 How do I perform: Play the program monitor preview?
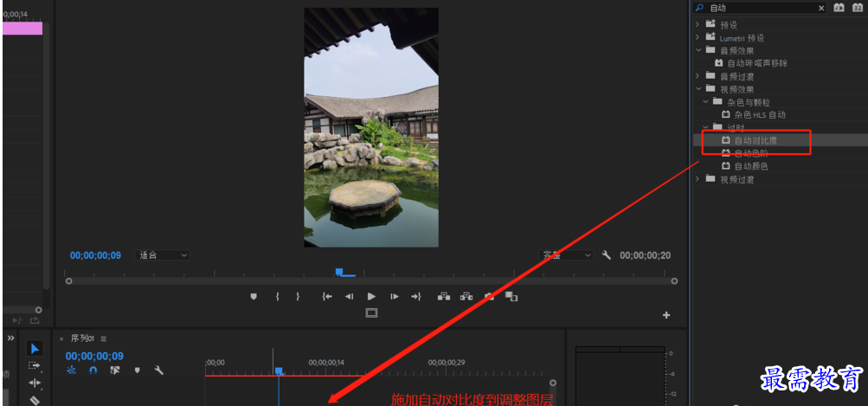click(371, 297)
